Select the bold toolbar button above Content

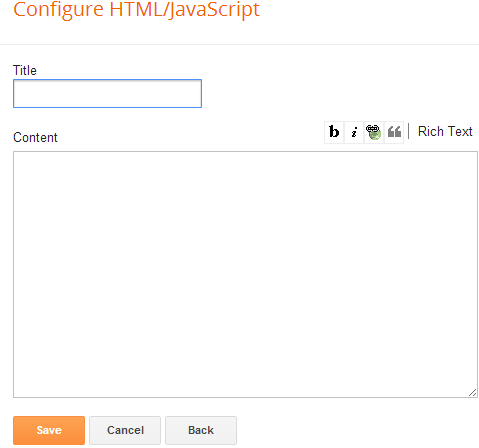click(x=334, y=132)
